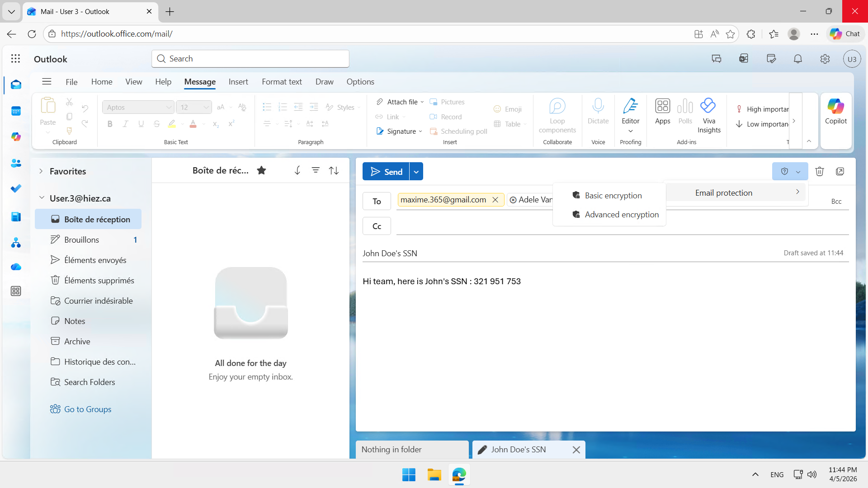The image size is (868, 488).
Task: Toggle the hamburger navigation pane button
Action: pos(47,82)
